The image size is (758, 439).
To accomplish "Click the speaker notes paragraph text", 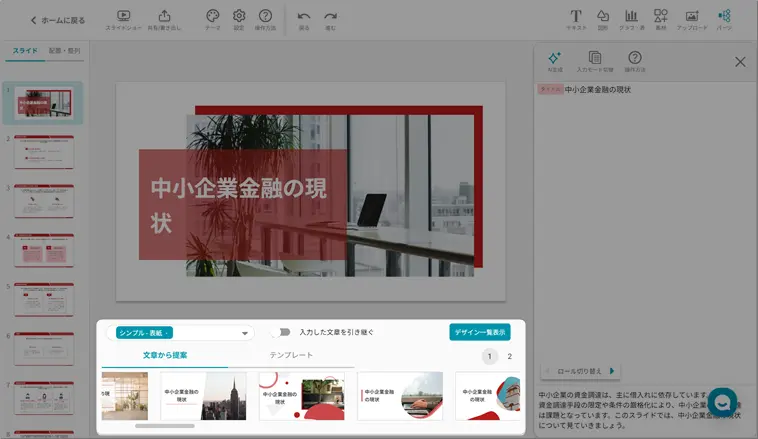I will [x=640, y=410].
